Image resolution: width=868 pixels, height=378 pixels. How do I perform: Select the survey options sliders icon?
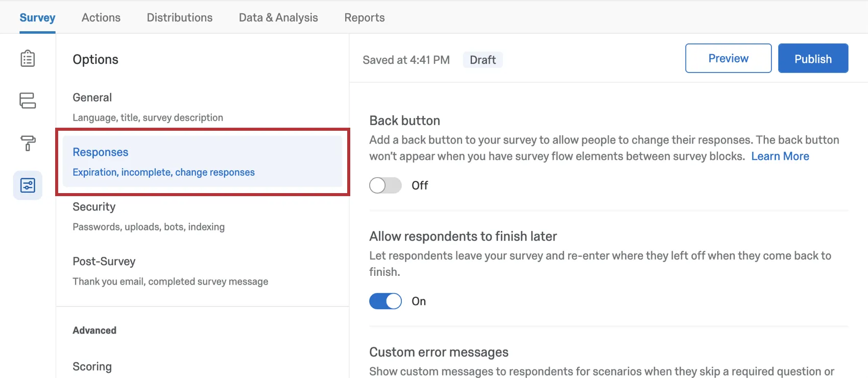[x=28, y=185]
